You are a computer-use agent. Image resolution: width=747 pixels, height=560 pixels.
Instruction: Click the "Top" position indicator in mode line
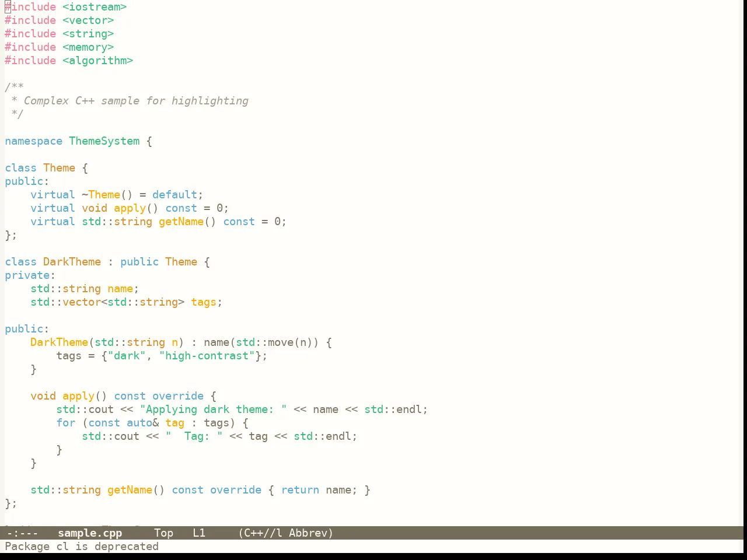(x=163, y=533)
